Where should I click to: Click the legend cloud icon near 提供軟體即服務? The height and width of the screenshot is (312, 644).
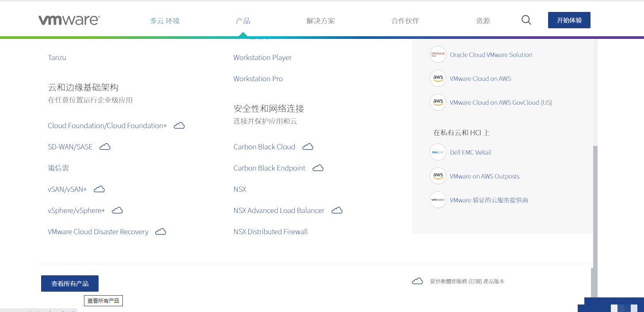pyautogui.click(x=417, y=281)
